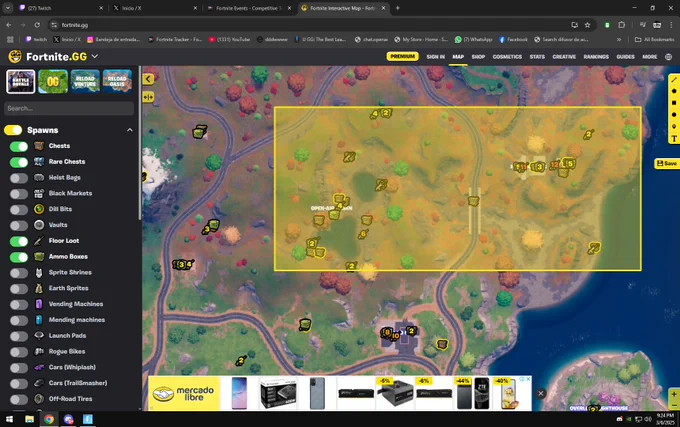Reload the browser page
This screenshot has height=427, width=680.
37,25
